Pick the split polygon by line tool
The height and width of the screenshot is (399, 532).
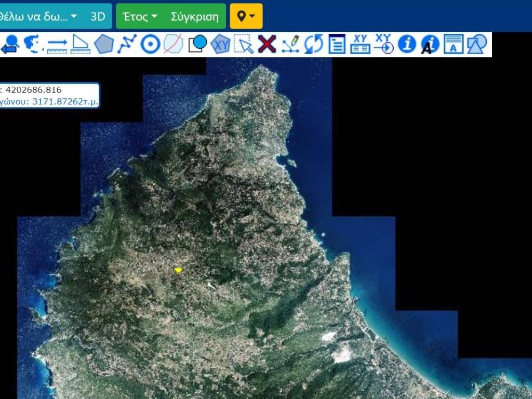click(x=173, y=44)
